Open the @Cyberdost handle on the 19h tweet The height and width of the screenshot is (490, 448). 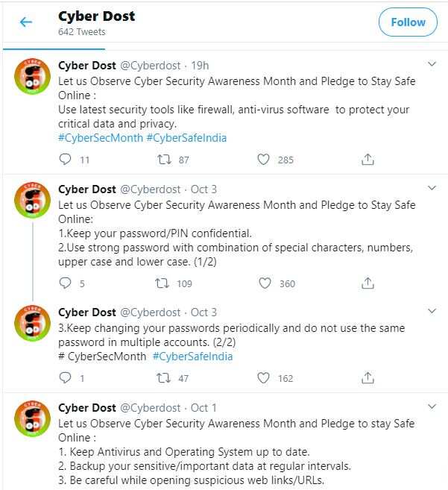click(151, 66)
